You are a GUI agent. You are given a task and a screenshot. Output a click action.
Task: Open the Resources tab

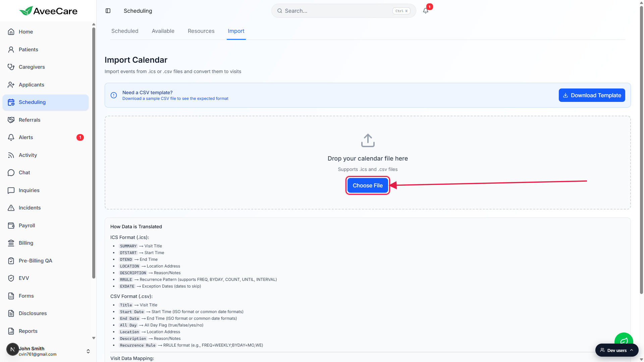pyautogui.click(x=201, y=31)
